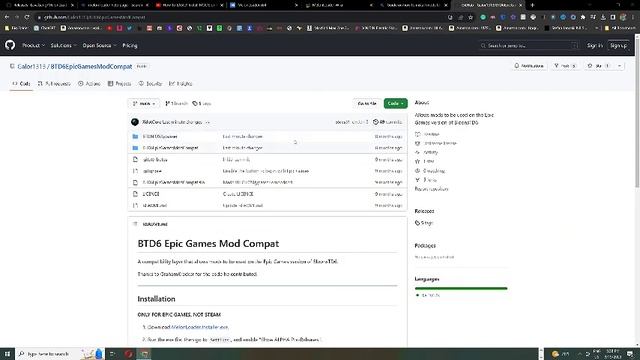Click the Sign in link
Screen dimensions: 640x360
tap(594, 45)
